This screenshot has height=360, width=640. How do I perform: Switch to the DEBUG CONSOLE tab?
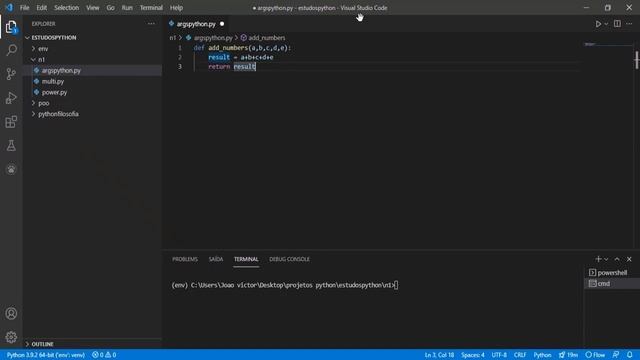click(x=289, y=259)
